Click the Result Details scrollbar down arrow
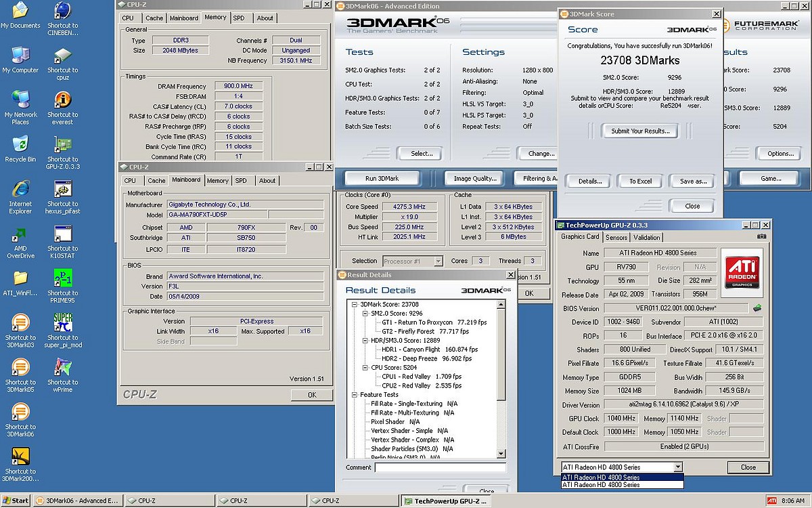 [x=501, y=454]
